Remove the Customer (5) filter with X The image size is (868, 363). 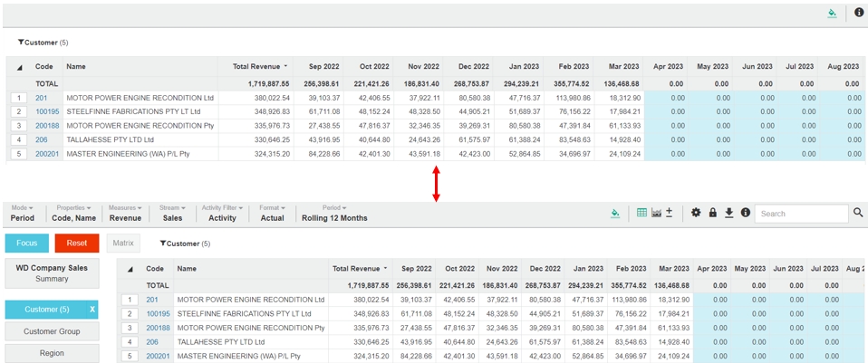(92, 310)
